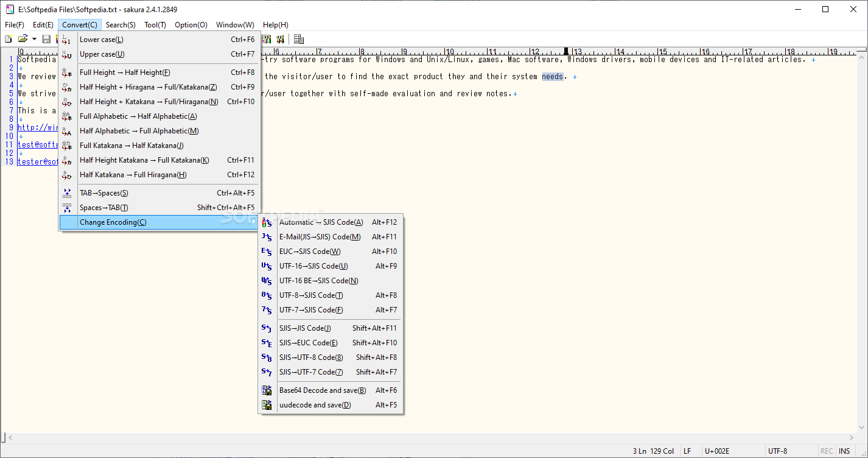Click the INS insert mode indicator
This screenshot has height=458, width=868.
click(845, 451)
